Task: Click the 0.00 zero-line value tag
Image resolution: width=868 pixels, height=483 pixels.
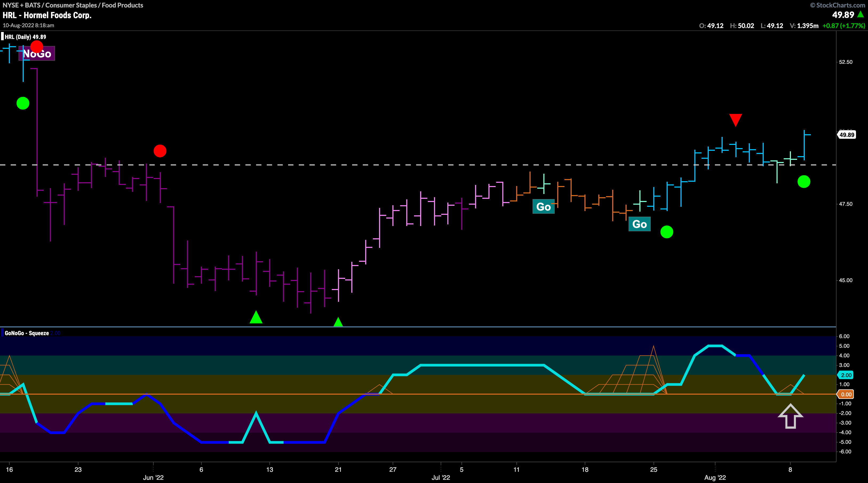Action: 846,394
